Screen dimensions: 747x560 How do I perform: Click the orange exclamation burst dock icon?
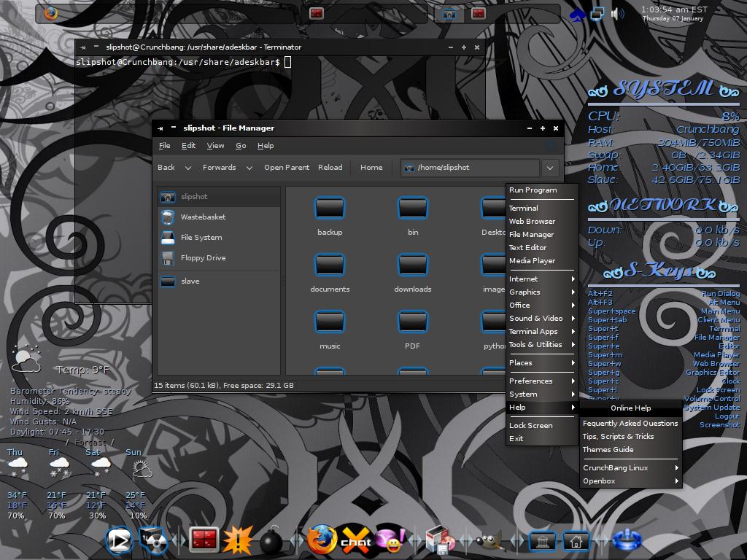(237, 540)
